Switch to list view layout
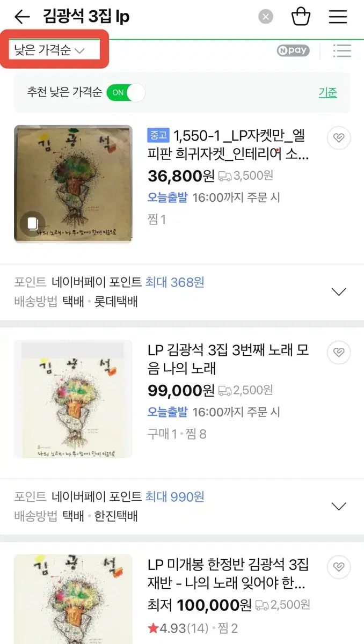This screenshot has height=644, width=364. point(342,51)
